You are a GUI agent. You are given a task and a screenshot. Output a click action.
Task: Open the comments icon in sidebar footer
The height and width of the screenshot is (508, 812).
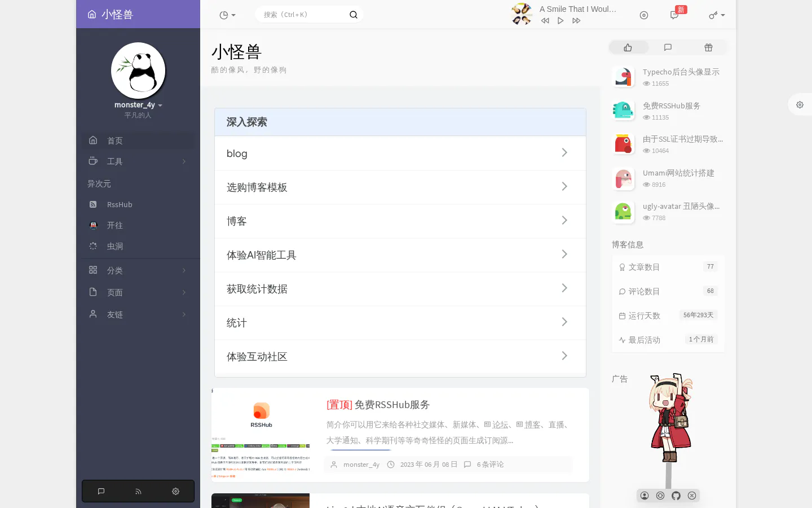(x=101, y=492)
